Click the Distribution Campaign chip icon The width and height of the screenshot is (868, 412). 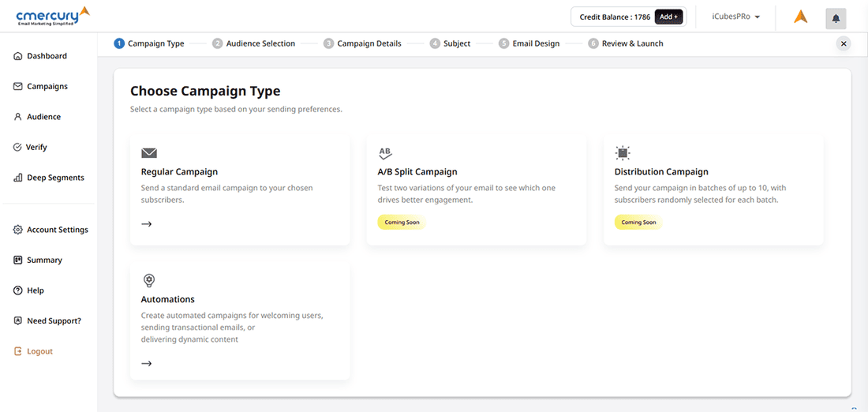coord(623,153)
